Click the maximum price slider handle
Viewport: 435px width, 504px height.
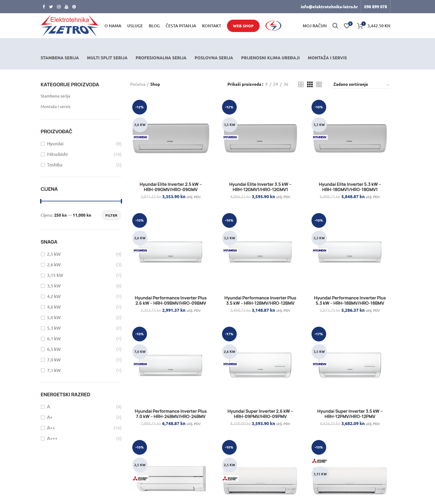[x=121, y=201]
